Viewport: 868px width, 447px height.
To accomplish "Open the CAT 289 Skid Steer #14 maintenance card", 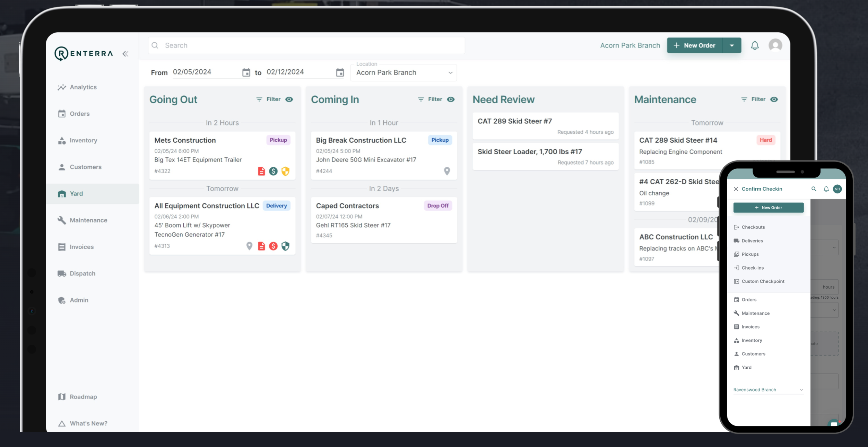I will pyautogui.click(x=707, y=150).
